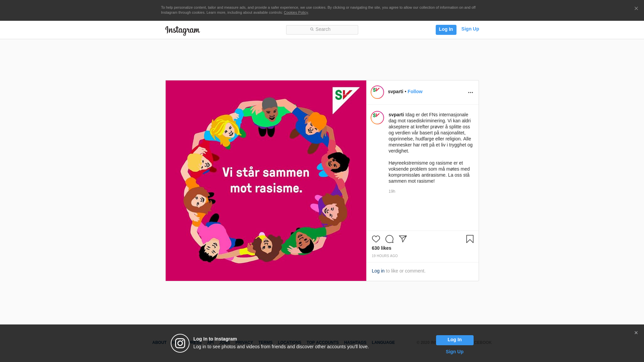Image resolution: width=644 pixels, height=362 pixels.
Task: Open the Cookies Policy link
Action: (x=296, y=12)
